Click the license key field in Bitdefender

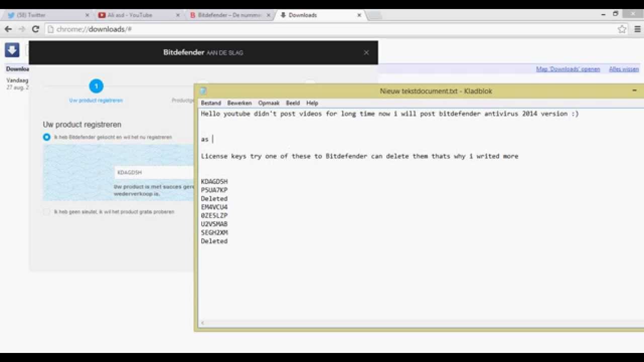click(x=154, y=172)
